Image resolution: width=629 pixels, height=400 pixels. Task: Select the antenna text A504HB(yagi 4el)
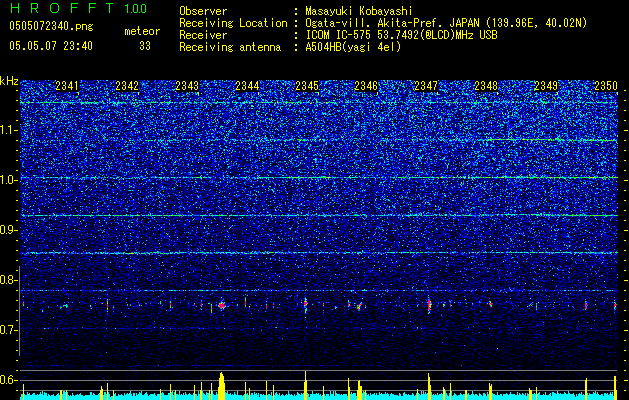tap(353, 47)
